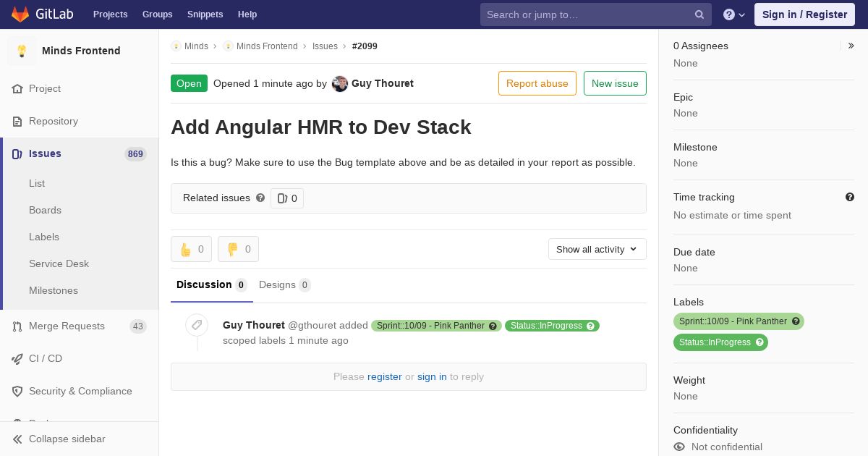Click the Minds Frontend project title in the sidebar
Screen dimensions: 868x456
click(x=81, y=51)
